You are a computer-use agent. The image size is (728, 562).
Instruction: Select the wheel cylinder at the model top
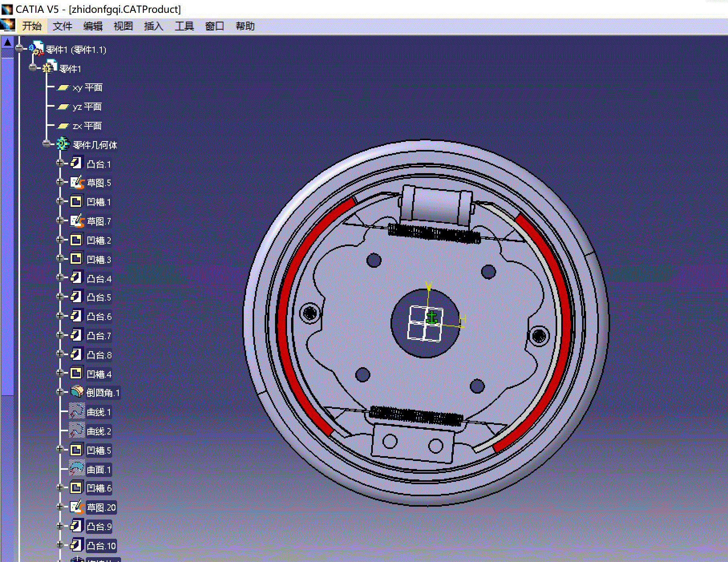[x=437, y=205]
